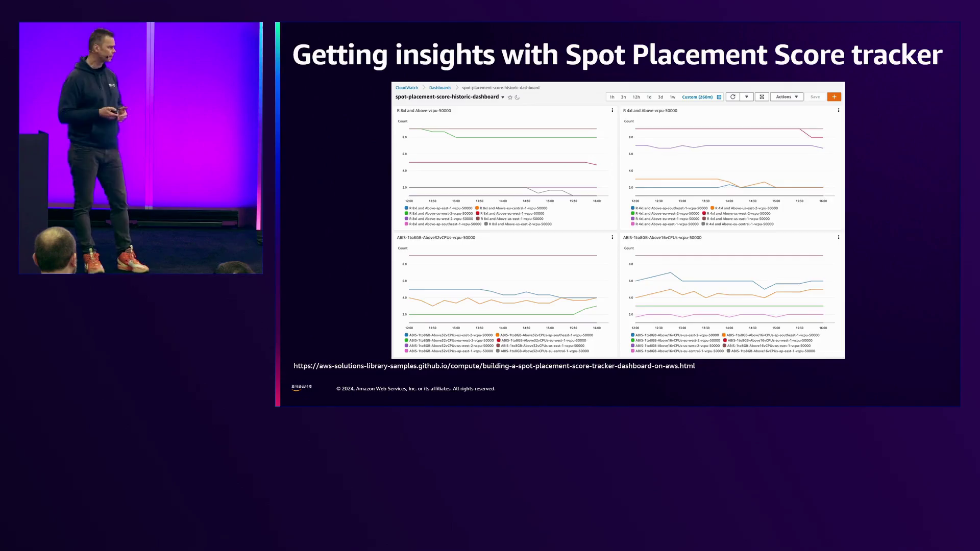
Task: Open widget menu for R 4xl and Above chart
Action: click(839, 110)
